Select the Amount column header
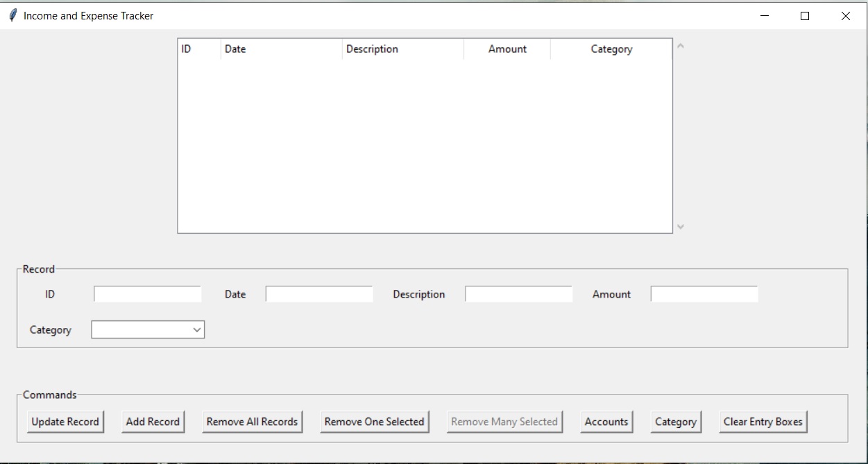868x464 pixels. click(x=507, y=49)
